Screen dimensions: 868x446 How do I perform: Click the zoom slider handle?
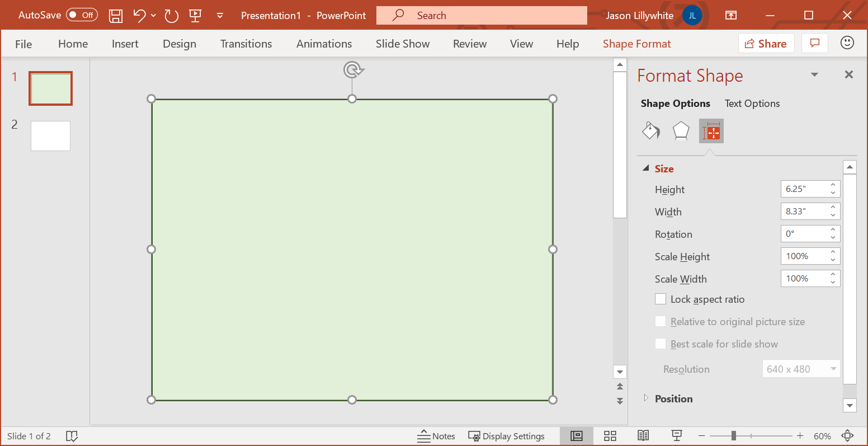pos(733,436)
